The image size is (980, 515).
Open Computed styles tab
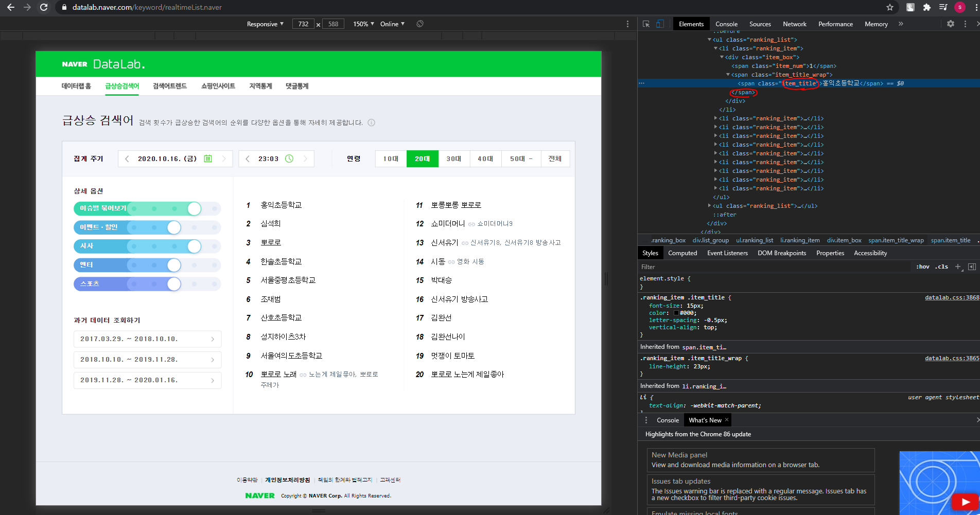pyautogui.click(x=682, y=253)
